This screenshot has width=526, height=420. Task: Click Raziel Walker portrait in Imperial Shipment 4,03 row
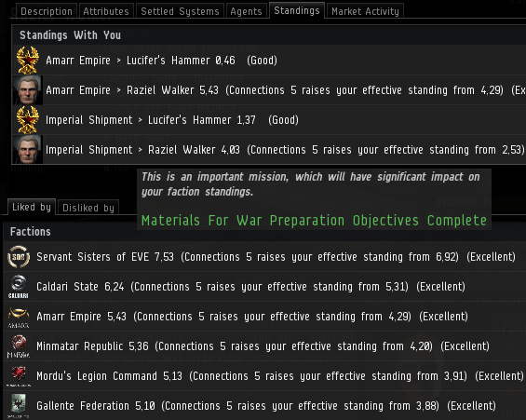point(28,149)
